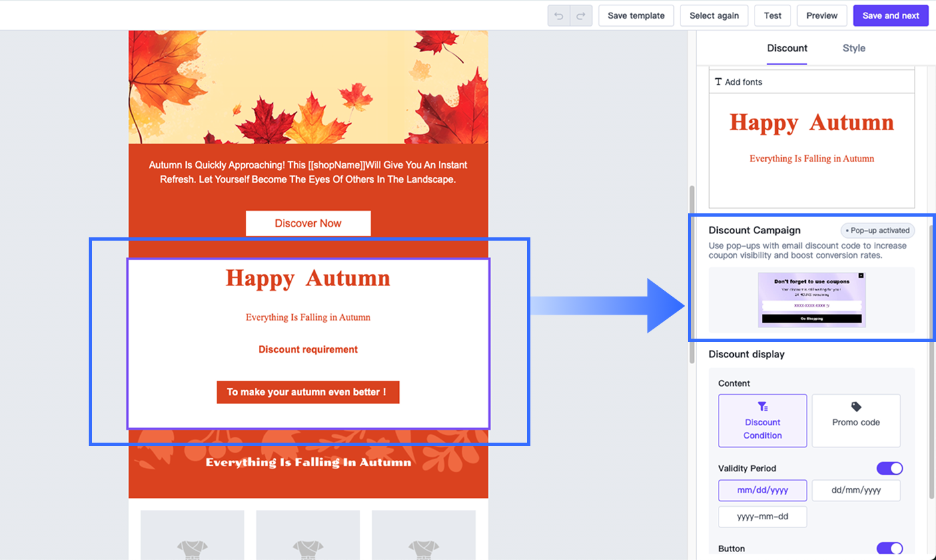The width and height of the screenshot is (936, 560).
Task: Click the first product placeholder image
Action: 192,535
